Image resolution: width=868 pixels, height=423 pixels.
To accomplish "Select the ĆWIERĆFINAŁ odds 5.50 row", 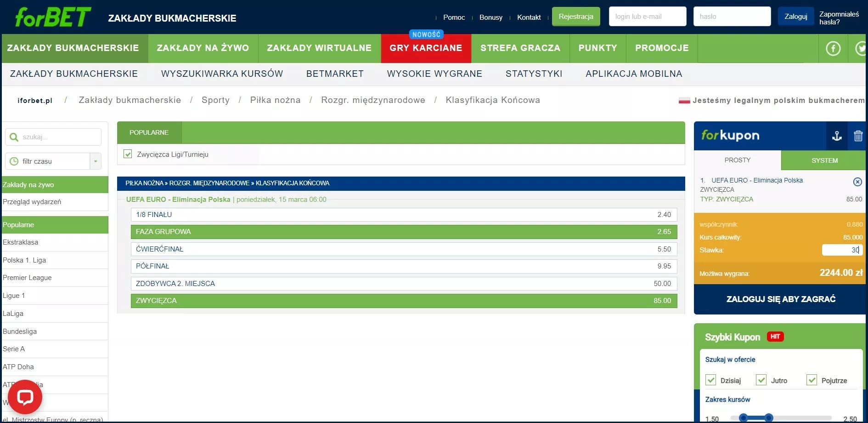I will click(x=404, y=249).
